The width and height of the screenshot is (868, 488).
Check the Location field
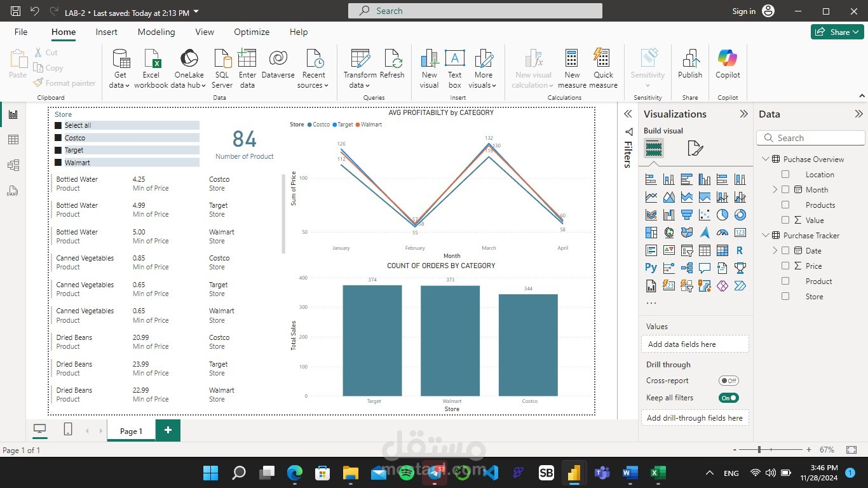(785, 174)
